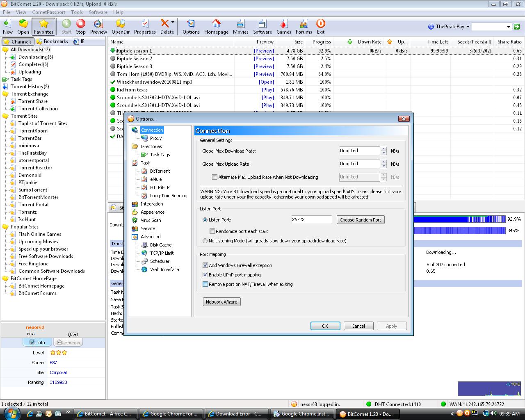Switch to the IE tab
Viewport: 525px width, 420px height.
[x=79, y=41]
